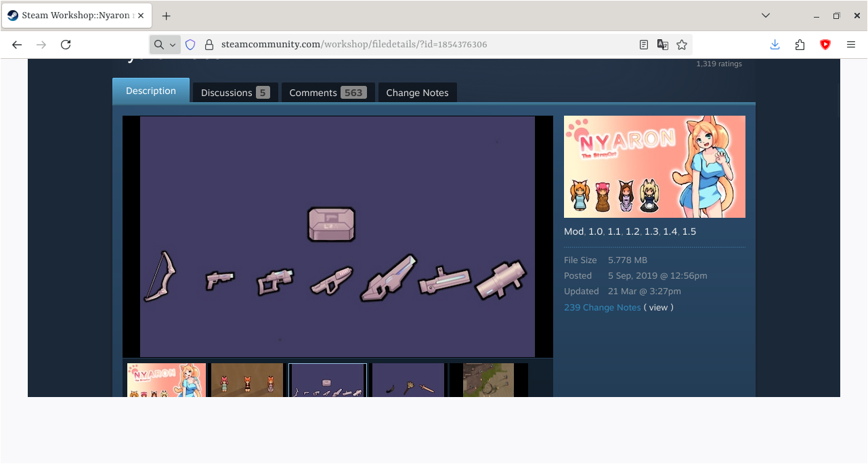This screenshot has width=868, height=464.
Task: Open the tracking protection shield icon
Action: pos(190,45)
